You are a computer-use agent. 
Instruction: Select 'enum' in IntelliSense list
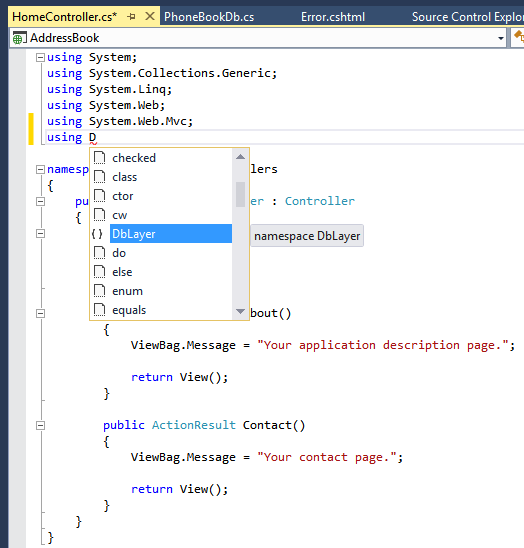pos(161,291)
